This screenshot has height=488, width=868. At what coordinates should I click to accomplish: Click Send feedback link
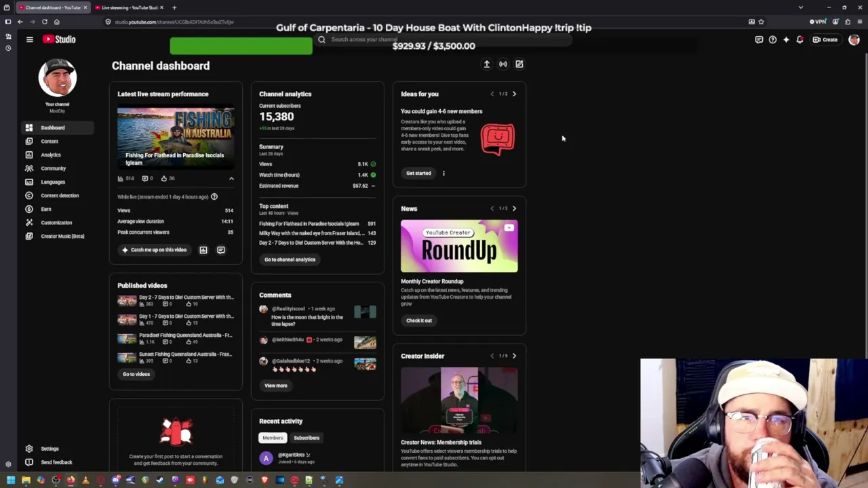(57, 462)
